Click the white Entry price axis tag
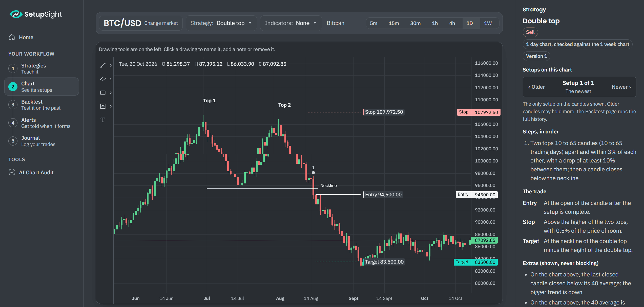This screenshot has width=644, height=307. (476, 195)
